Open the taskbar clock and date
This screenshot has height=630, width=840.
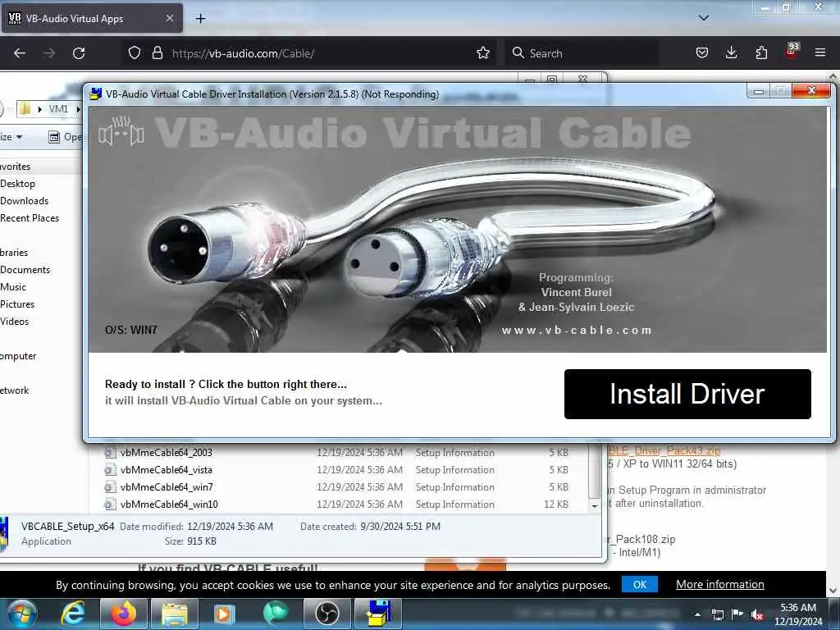click(798, 614)
